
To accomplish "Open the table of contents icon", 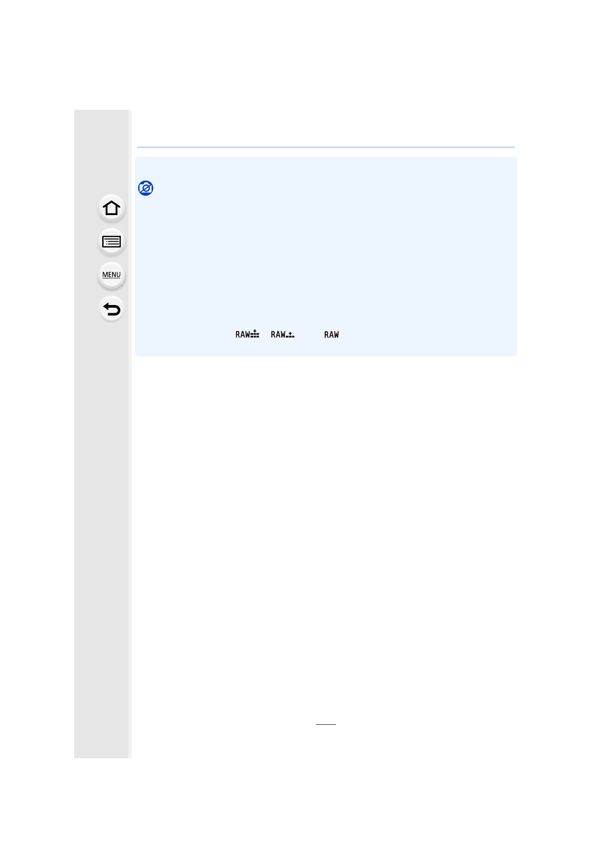I will pyautogui.click(x=111, y=242).
